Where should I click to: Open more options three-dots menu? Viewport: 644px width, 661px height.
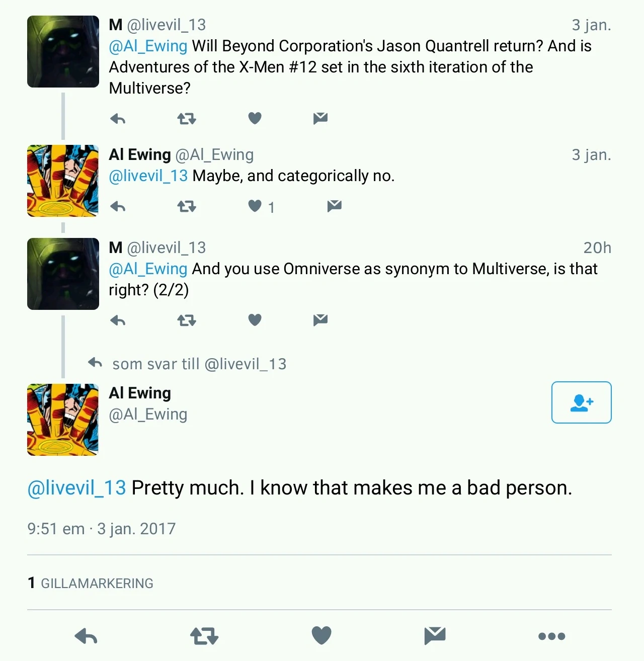[x=551, y=636]
